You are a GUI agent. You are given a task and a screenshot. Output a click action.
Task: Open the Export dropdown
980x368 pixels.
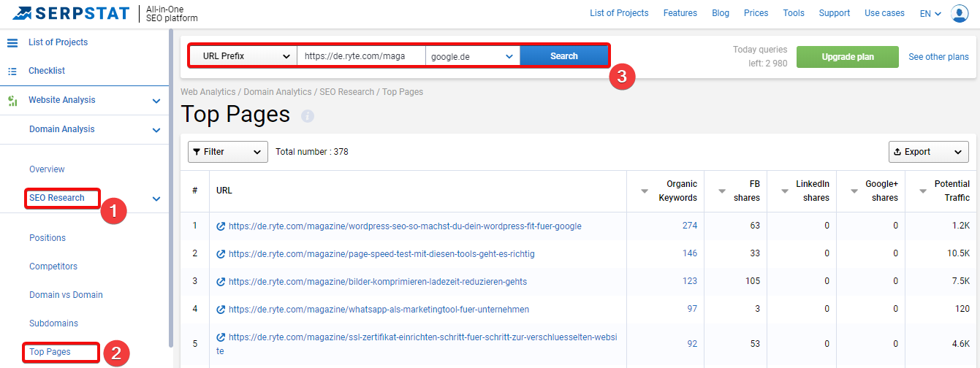pyautogui.click(x=928, y=152)
